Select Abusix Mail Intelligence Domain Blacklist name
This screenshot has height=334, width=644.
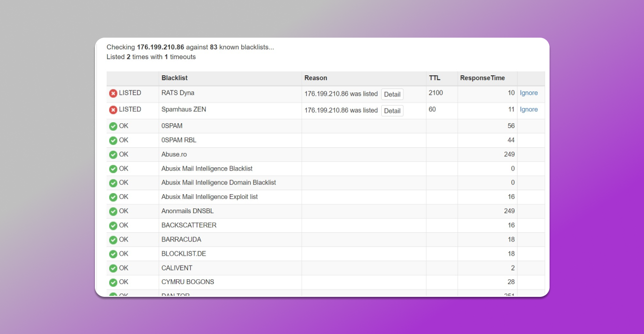coord(219,182)
